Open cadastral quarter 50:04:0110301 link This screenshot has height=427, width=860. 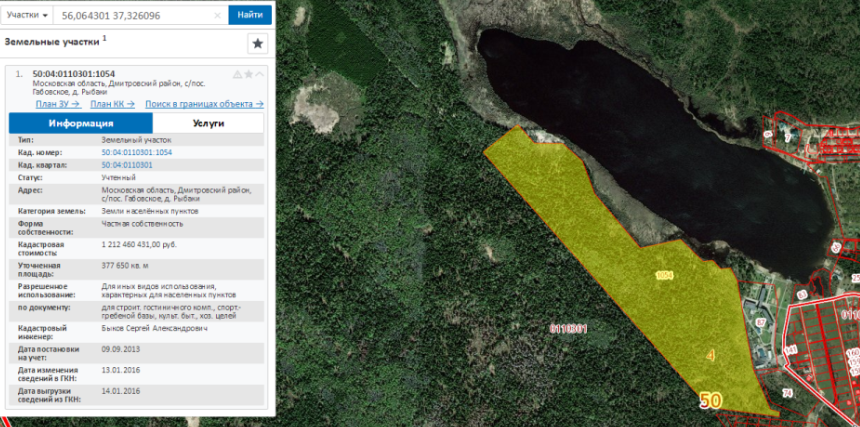(x=127, y=165)
